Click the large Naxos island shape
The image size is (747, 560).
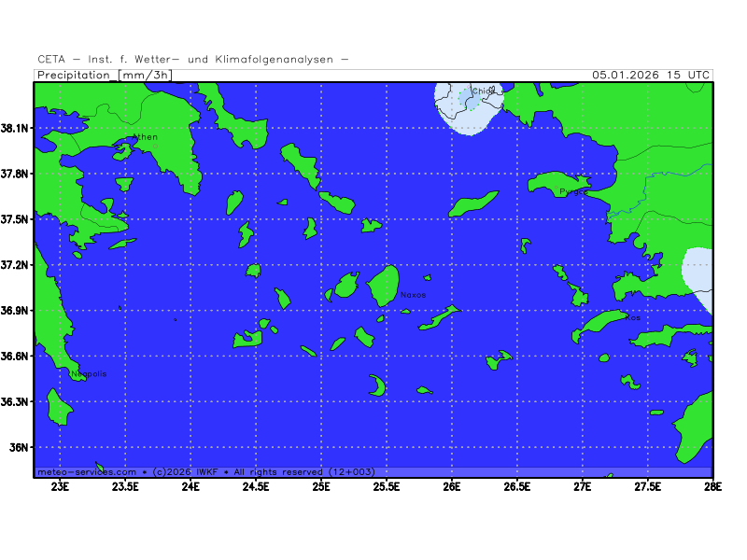coord(382,286)
